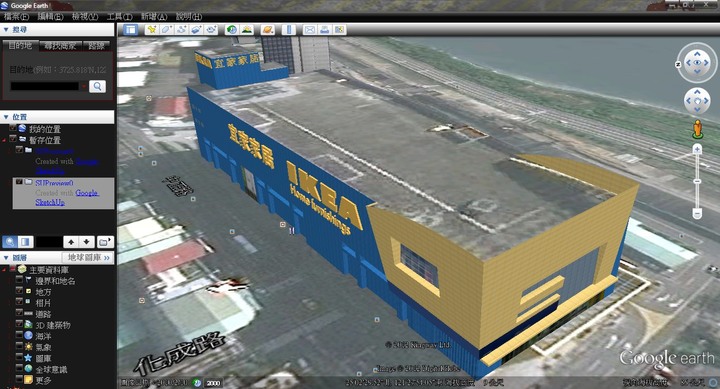Click the Street View pegman icon
720x389 pixels.
coord(697,129)
